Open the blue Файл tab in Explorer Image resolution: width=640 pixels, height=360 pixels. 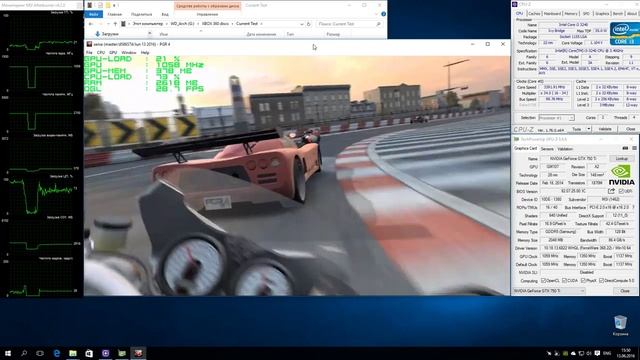pos(93,14)
